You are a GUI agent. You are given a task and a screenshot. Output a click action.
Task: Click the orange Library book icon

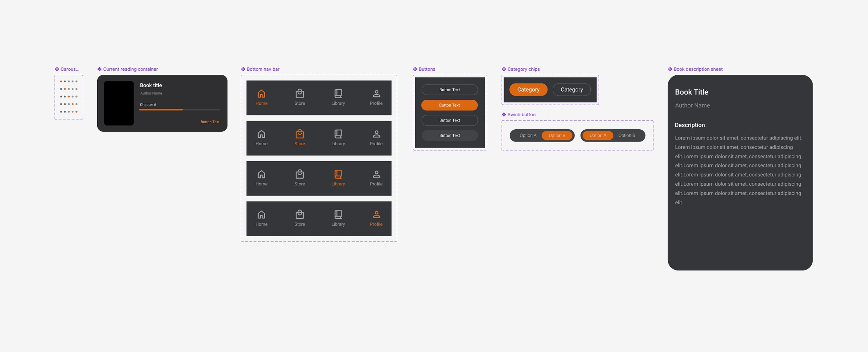click(338, 174)
